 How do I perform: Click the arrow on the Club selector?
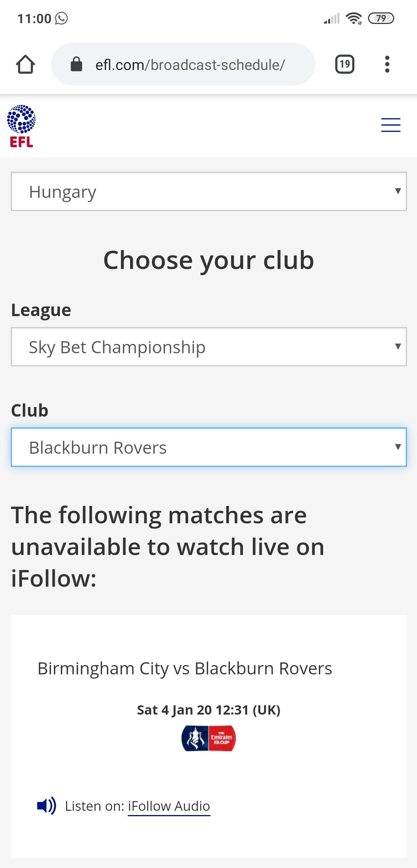coord(398,447)
